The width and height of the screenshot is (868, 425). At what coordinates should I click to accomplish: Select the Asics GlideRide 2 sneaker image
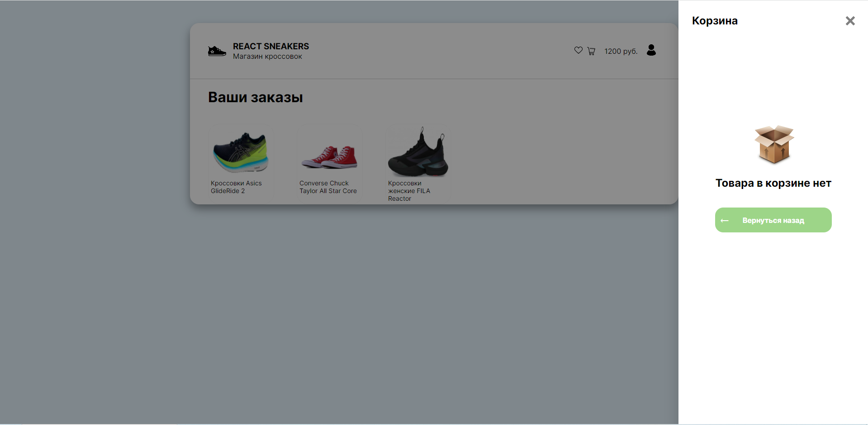pos(241,152)
